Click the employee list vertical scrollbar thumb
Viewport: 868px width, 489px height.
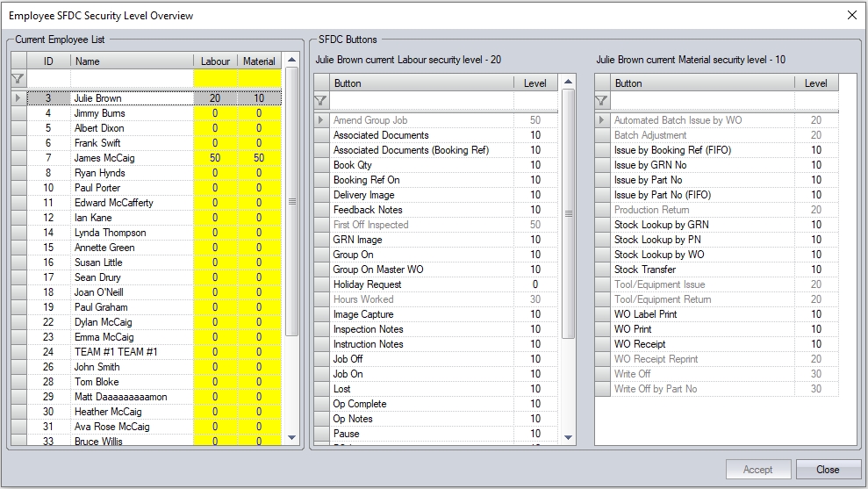coord(292,200)
